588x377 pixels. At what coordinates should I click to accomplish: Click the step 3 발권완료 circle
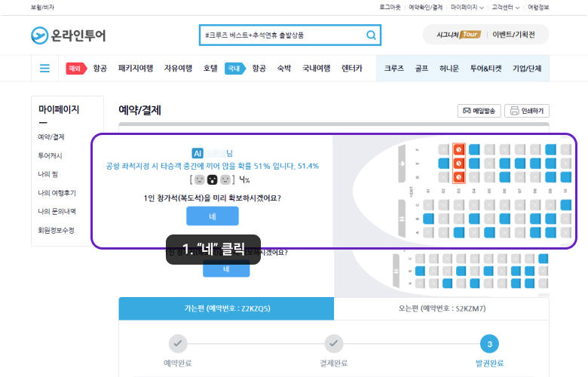[489, 344]
